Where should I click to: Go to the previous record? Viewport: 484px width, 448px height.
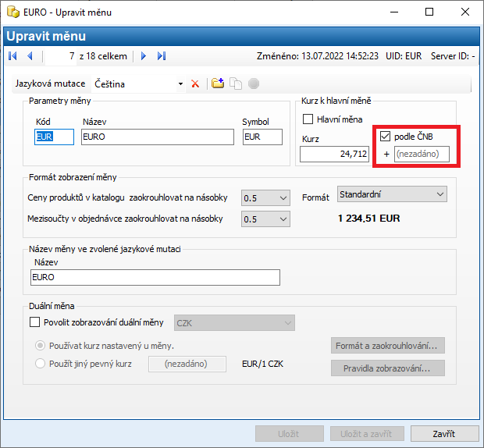[x=30, y=56]
